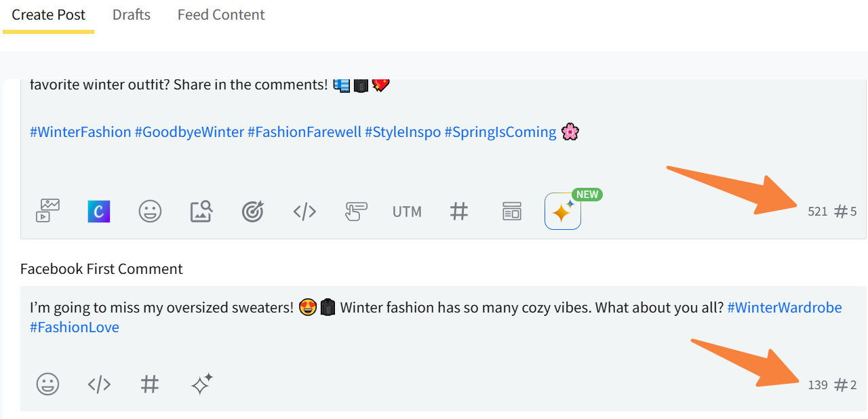The height and width of the screenshot is (419, 868).
Task: Open the audience targeting bullseye icon
Action: click(x=253, y=212)
